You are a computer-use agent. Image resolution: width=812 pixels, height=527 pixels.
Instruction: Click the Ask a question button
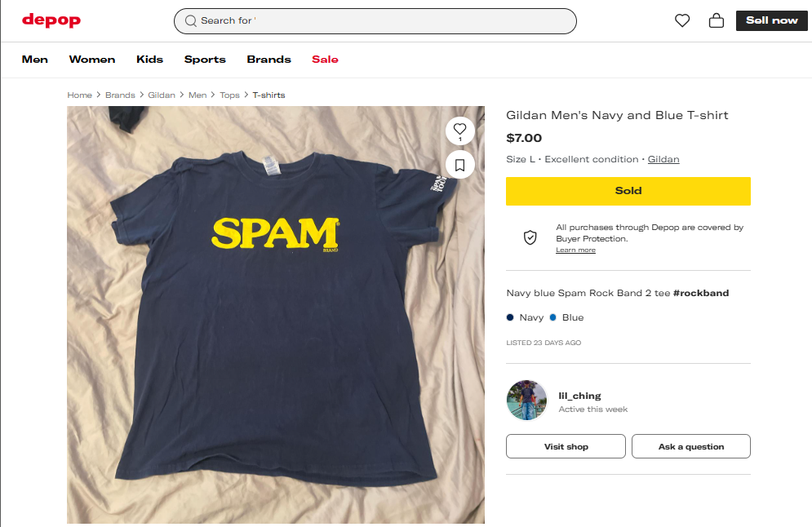coord(690,446)
